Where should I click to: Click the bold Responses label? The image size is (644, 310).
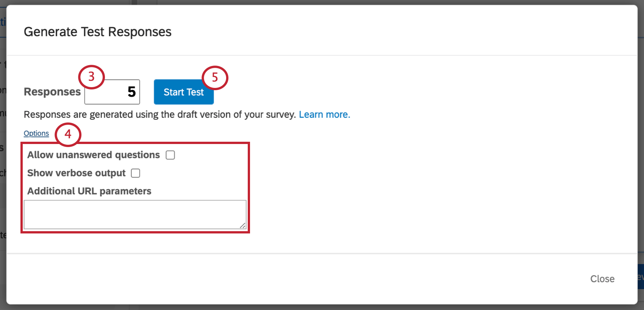[52, 92]
